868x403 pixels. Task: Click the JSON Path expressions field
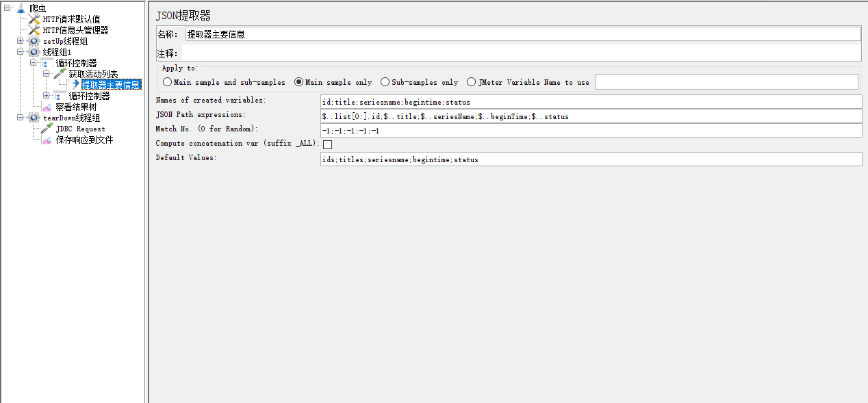click(591, 116)
